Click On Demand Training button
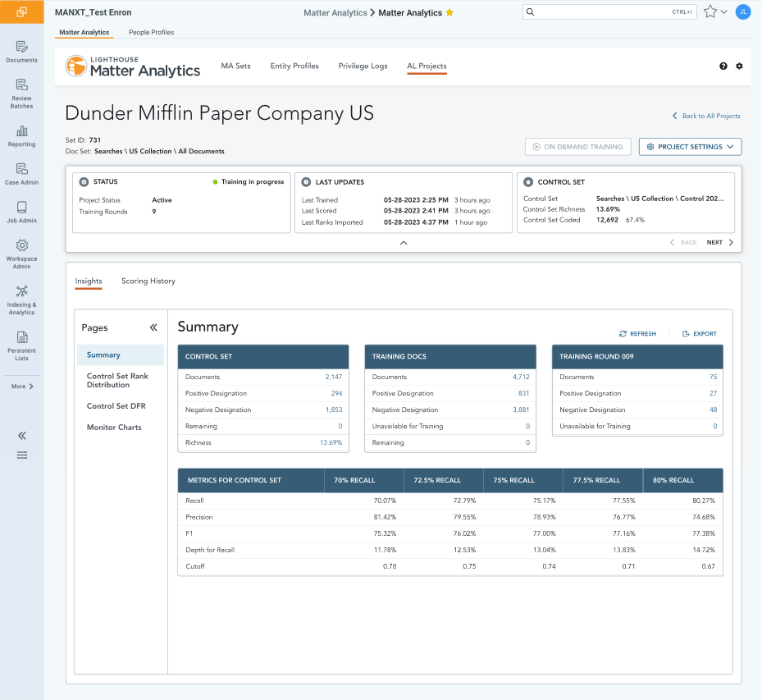 click(x=577, y=147)
